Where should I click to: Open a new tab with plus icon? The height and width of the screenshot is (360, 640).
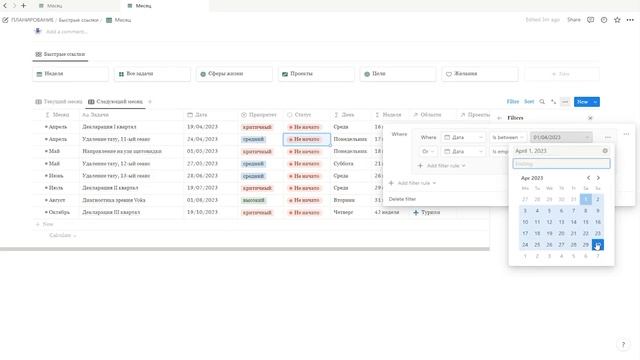tap(23, 6)
